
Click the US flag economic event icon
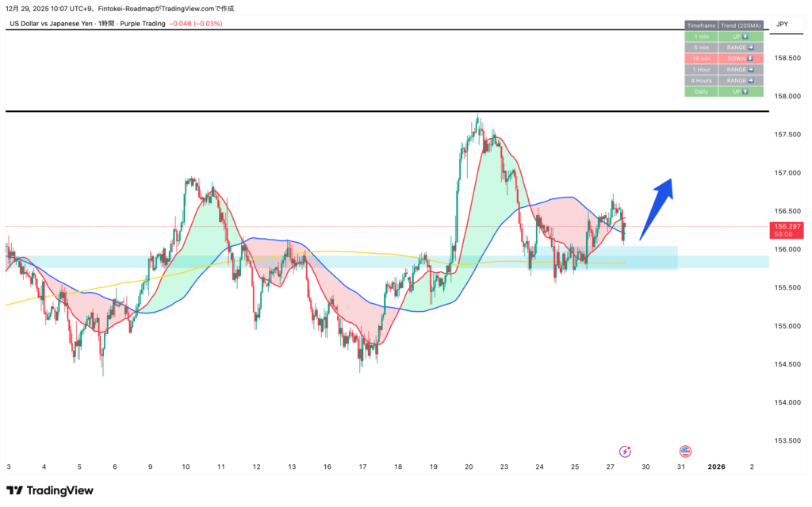685,451
